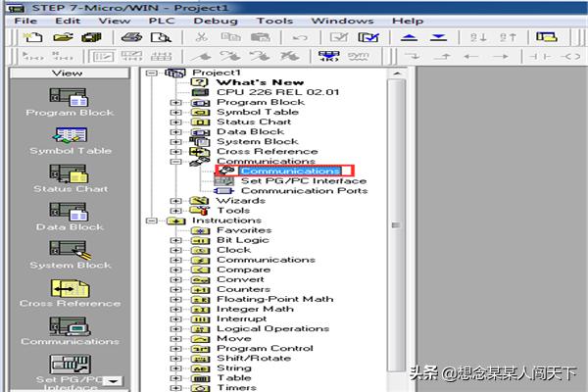Select Communication Ports tree item

[x=304, y=191]
